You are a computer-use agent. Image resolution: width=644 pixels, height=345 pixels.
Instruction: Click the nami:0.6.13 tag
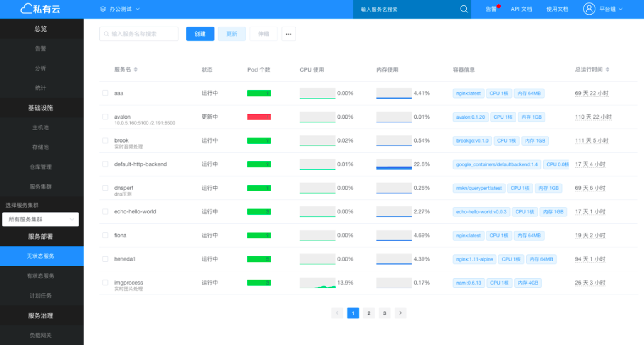[469, 283]
